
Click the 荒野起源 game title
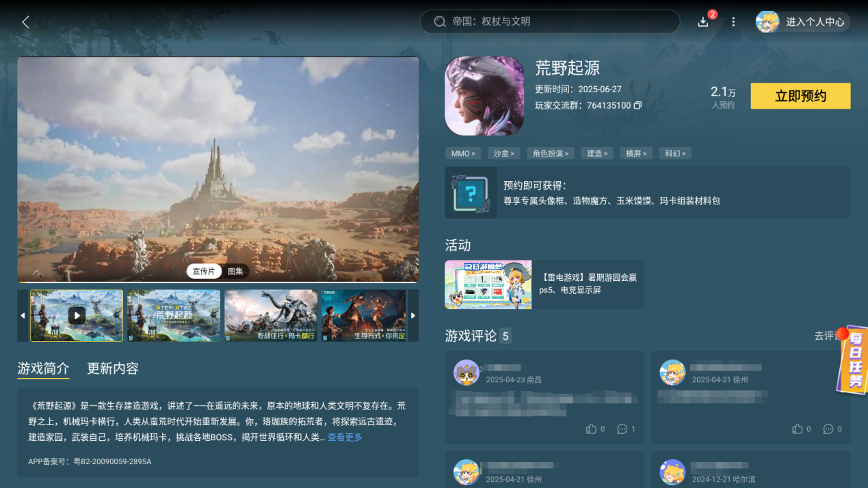[567, 68]
